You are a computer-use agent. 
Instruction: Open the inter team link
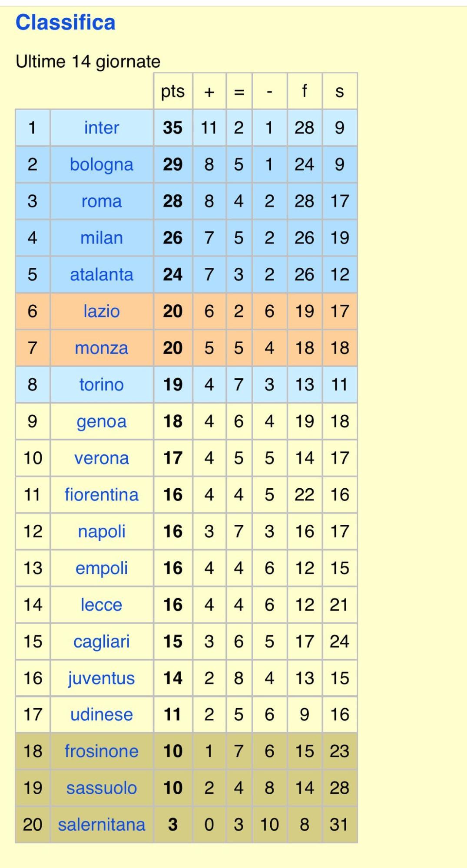click(101, 128)
